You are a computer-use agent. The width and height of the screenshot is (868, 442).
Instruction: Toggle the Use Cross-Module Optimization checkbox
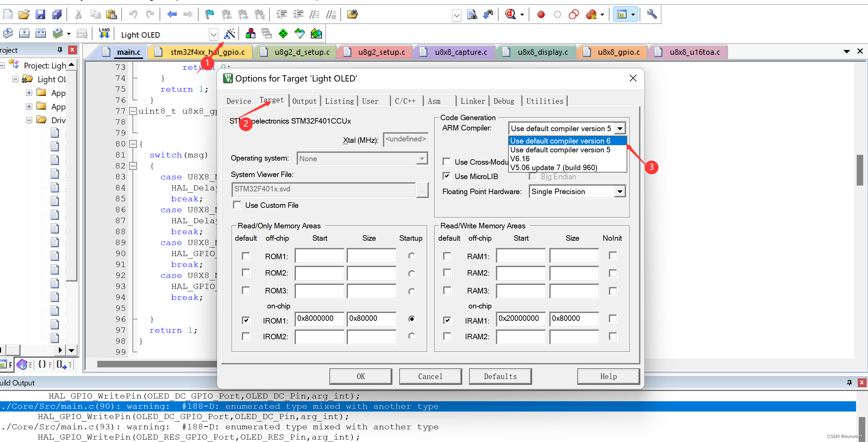(446, 162)
